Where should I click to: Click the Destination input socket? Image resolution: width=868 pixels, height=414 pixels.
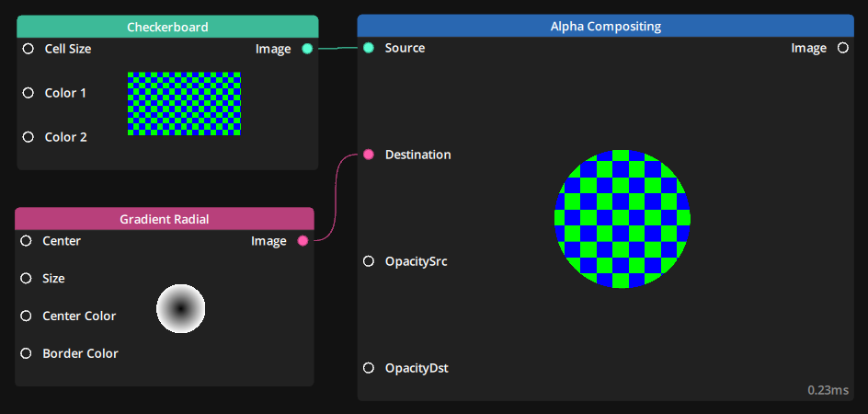point(369,154)
